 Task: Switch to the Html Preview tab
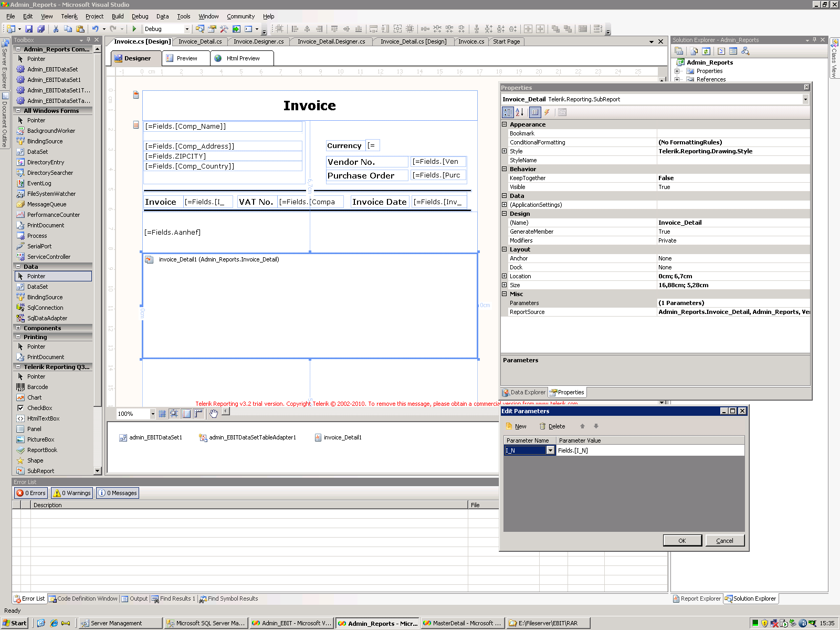(x=243, y=58)
